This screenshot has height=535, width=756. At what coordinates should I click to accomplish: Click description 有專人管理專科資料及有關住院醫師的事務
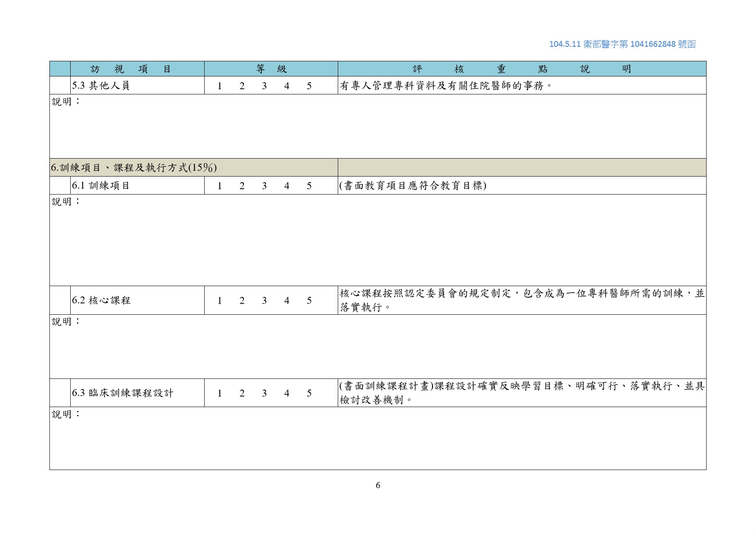pyautogui.click(x=446, y=86)
